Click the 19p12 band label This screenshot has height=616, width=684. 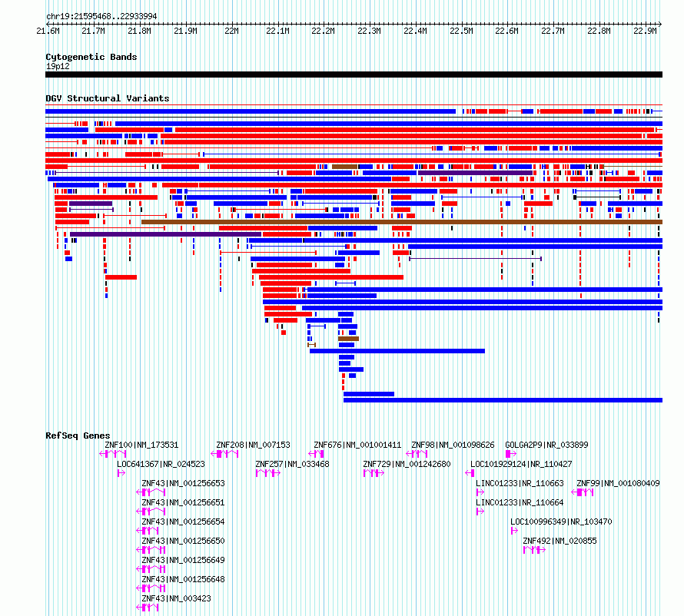[x=58, y=66]
